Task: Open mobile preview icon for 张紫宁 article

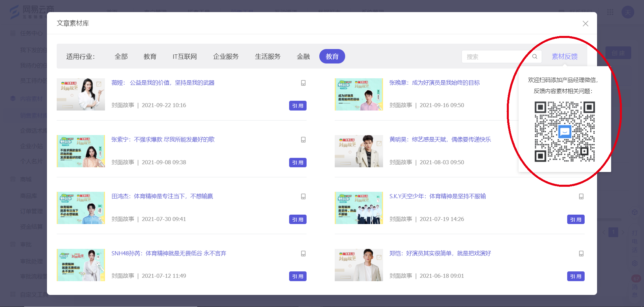Action: pos(303,140)
